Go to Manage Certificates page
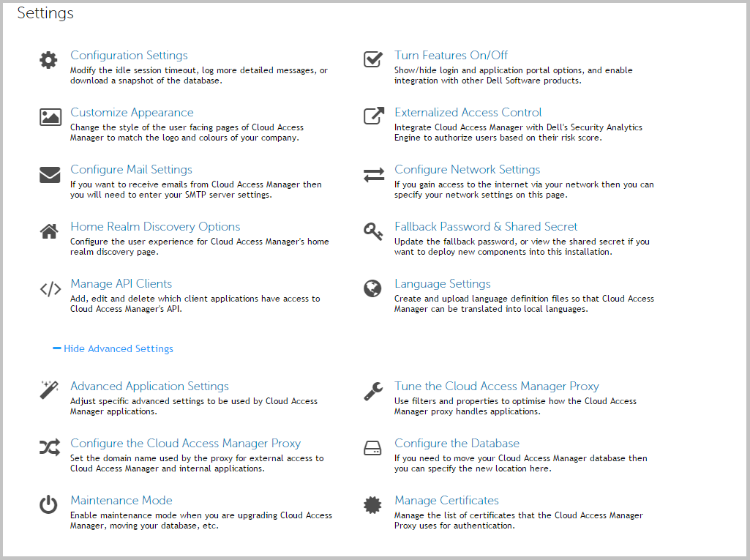 click(446, 501)
